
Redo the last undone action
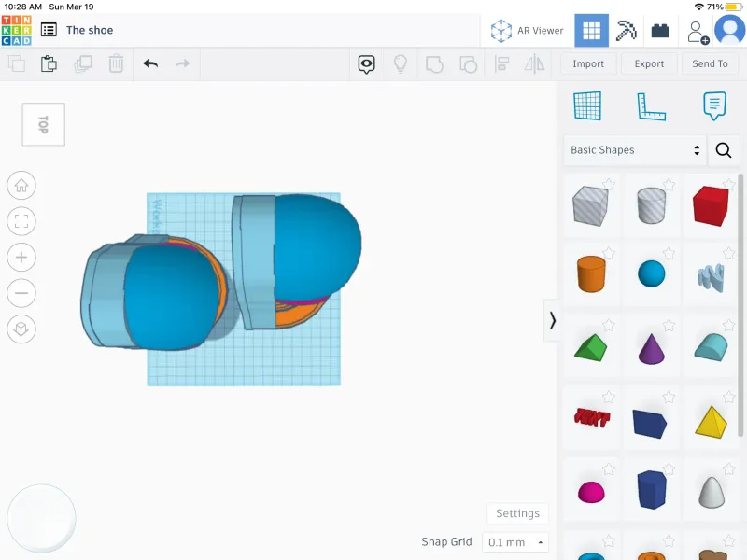pyautogui.click(x=182, y=63)
